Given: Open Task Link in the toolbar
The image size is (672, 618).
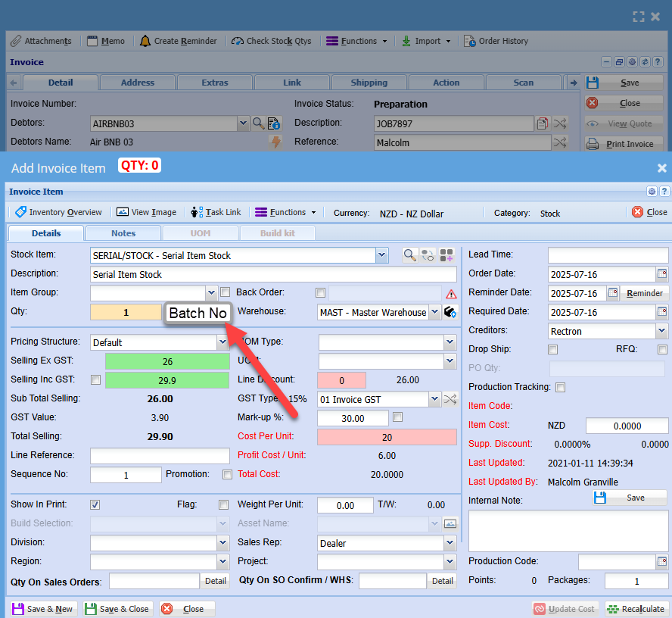Looking at the screenshot, I should point(216,212).
